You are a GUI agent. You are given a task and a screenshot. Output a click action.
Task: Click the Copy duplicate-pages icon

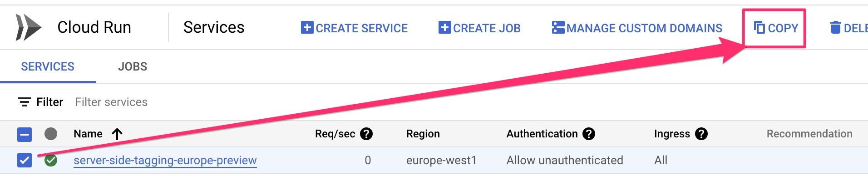click(x=759, y=27)
